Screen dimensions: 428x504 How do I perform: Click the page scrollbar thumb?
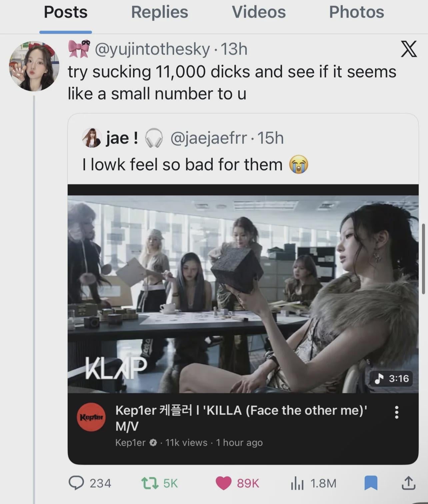[423, 259]
